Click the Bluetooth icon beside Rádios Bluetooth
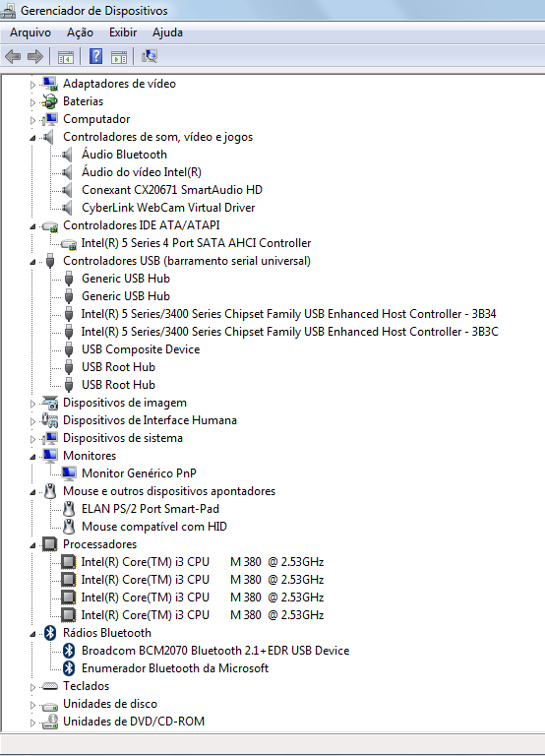Viewport: 545px width, 756px height. [50, 633]
